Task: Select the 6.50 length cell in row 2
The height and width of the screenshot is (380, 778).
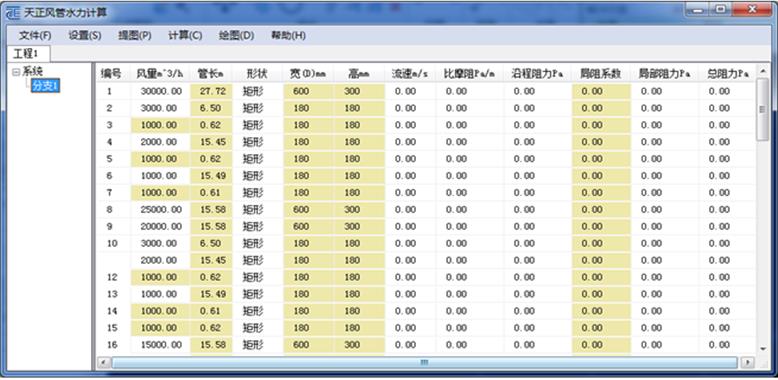Action: [211, 108]
